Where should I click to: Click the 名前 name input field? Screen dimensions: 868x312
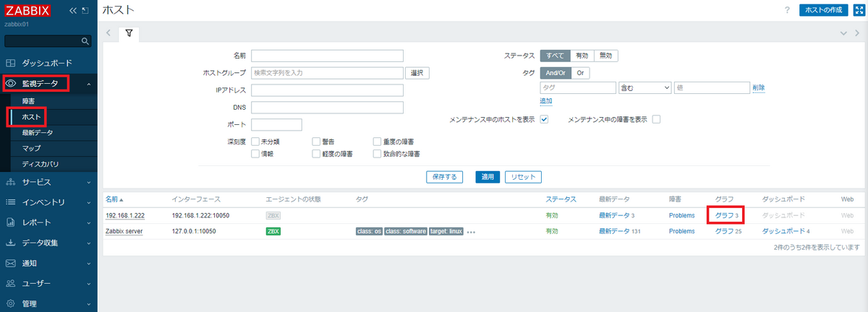(327, 56)
